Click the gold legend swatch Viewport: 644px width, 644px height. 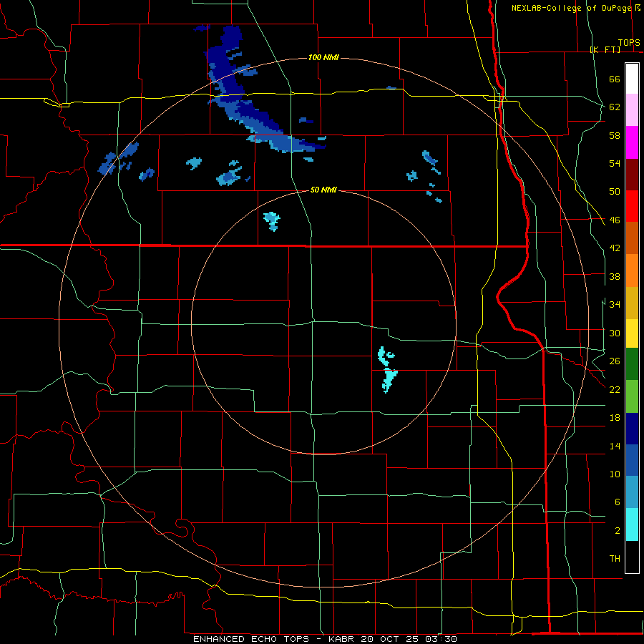pos(632,303)
